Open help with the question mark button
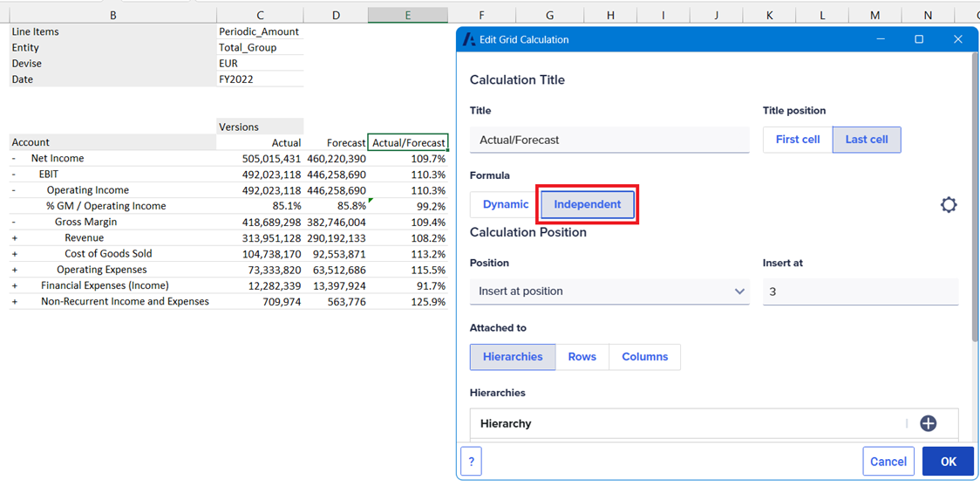The image size is (980, 487). click(471, 462)
